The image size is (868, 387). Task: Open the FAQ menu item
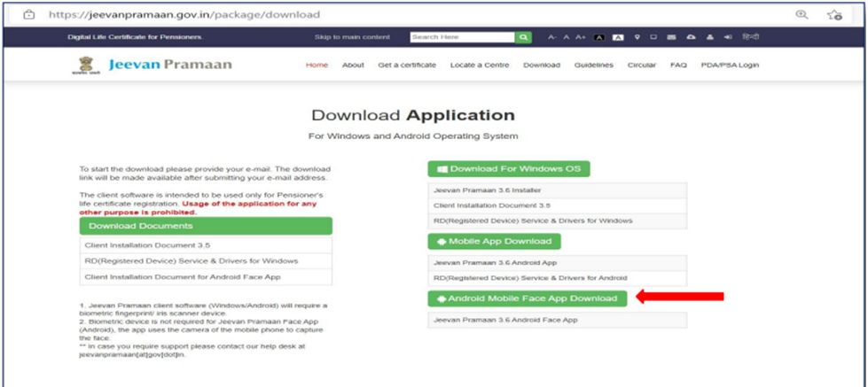[x=678, y=65]
